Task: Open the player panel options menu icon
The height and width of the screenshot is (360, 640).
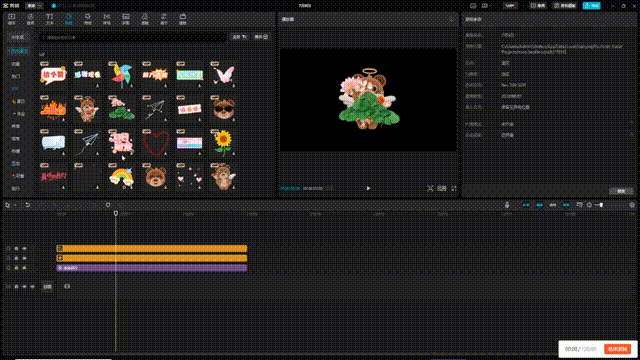Action: tap(451, 19)
